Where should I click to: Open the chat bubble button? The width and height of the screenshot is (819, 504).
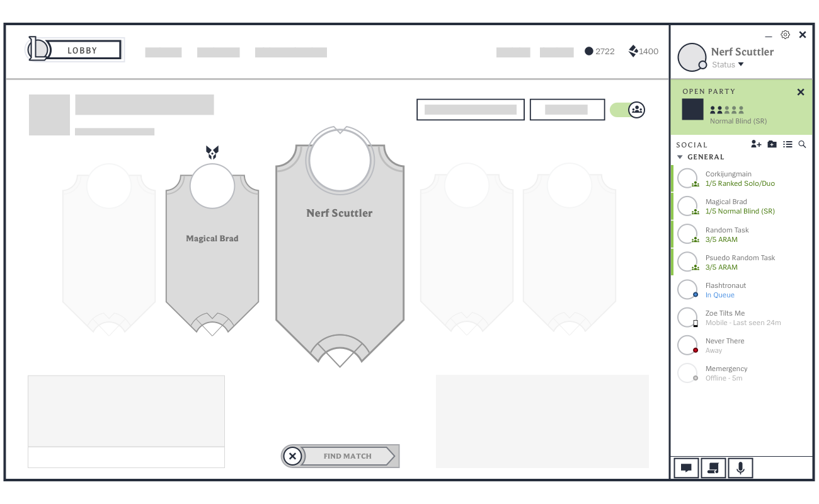pyautogui.click(x=686, y=468)
